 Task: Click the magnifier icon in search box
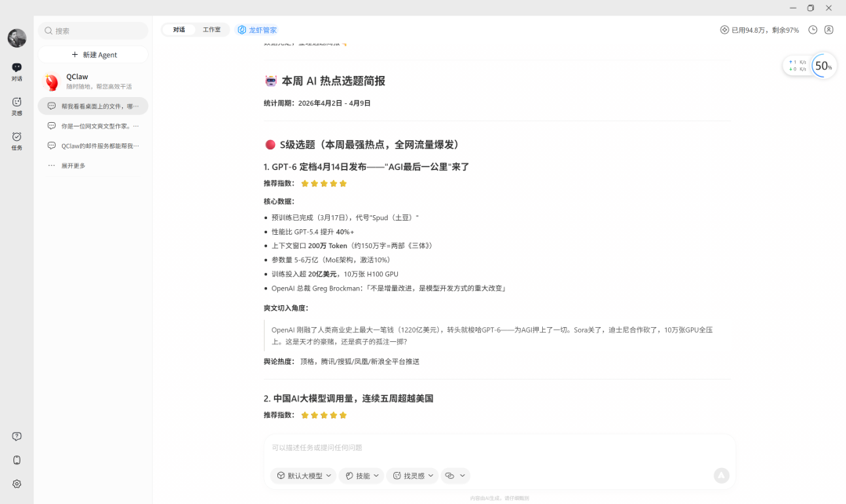pyautogui.click(x=49, y=31)
